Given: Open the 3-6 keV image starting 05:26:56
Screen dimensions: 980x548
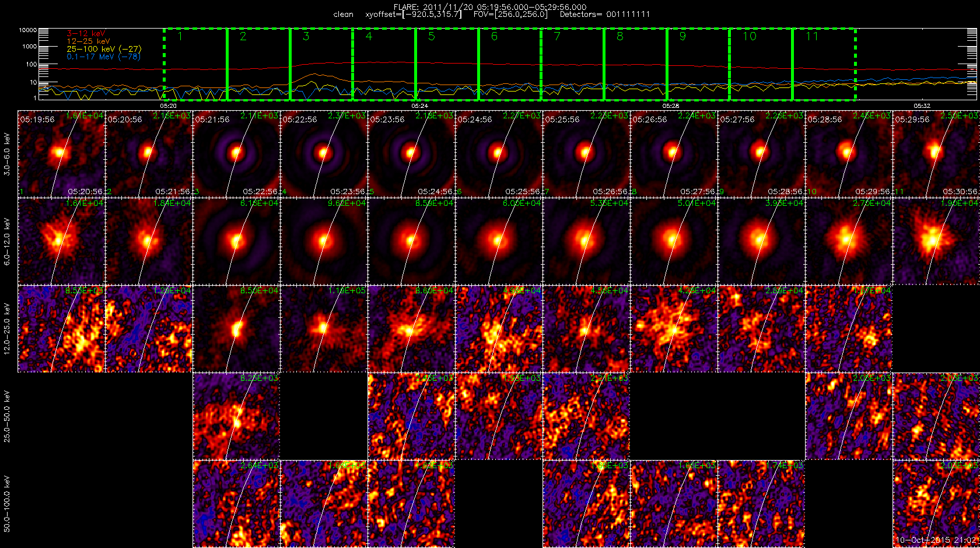Looking at the screenshot, I should pos(674,154).
